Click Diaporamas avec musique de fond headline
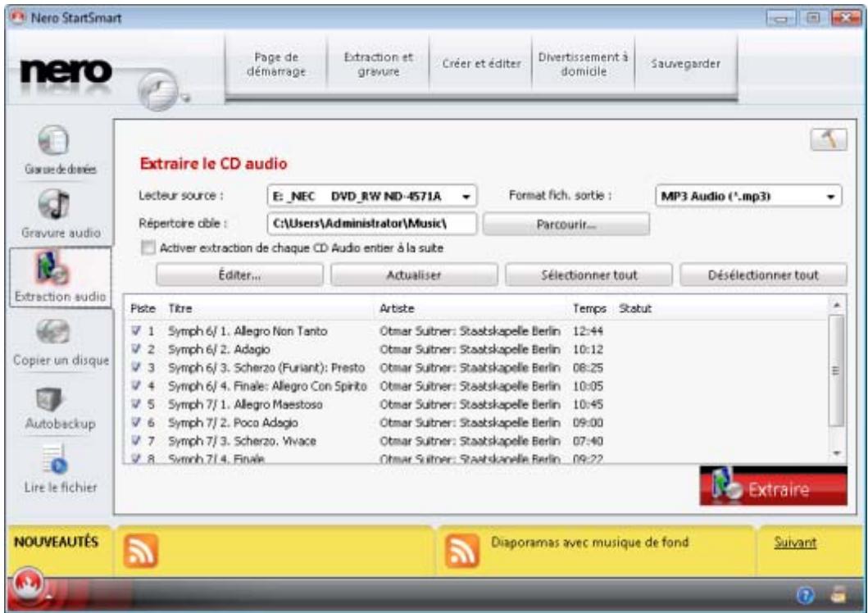 (590, 543)
